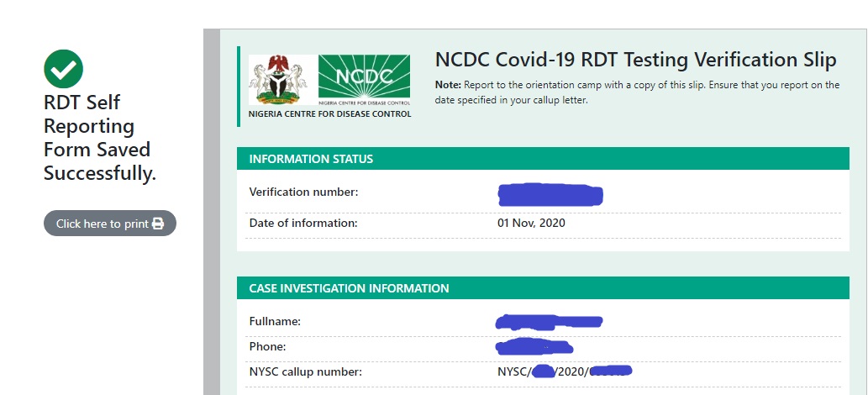Click the redacted Fullname value
The width and height of the screenshot is (868, 395).
(549, 321)
